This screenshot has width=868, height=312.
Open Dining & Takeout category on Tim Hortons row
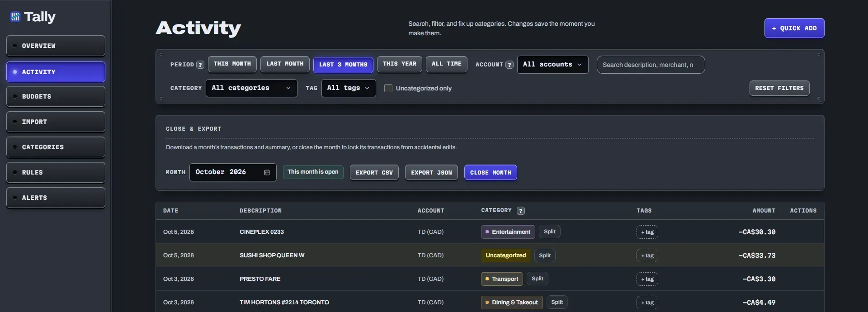tap(512, 303)
